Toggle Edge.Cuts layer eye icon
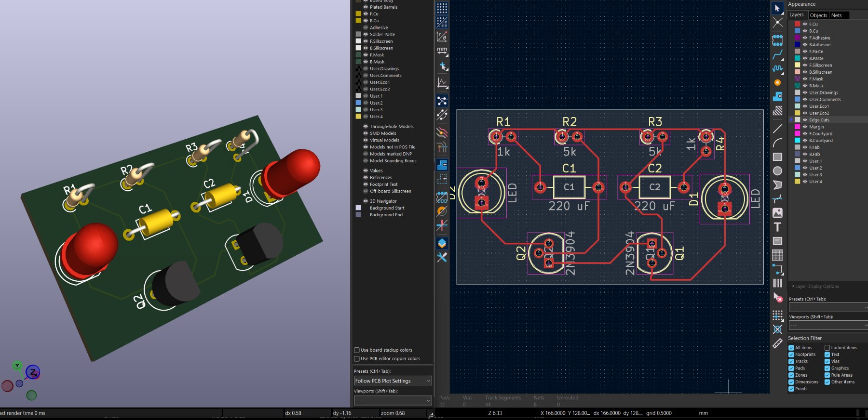 805,120
